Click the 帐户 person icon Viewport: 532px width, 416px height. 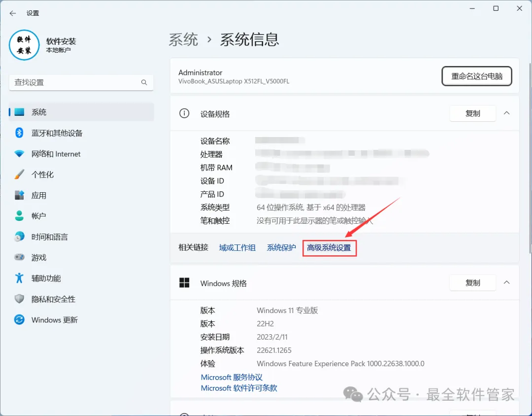click(19, 216)
